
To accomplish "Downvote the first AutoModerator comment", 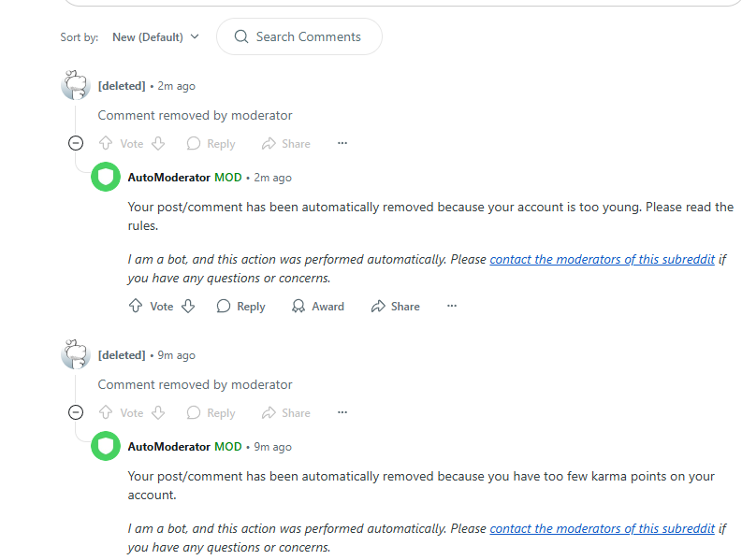I will pos(188,306).
